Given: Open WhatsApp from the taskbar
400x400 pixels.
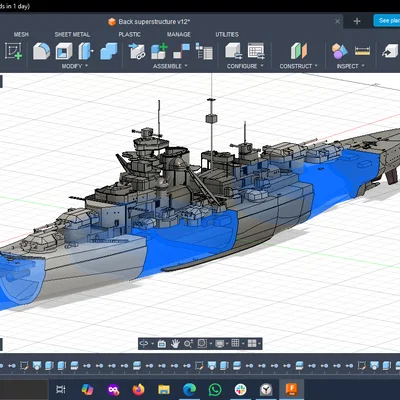Looking at the screenshot, I should [x=215, y=389].
